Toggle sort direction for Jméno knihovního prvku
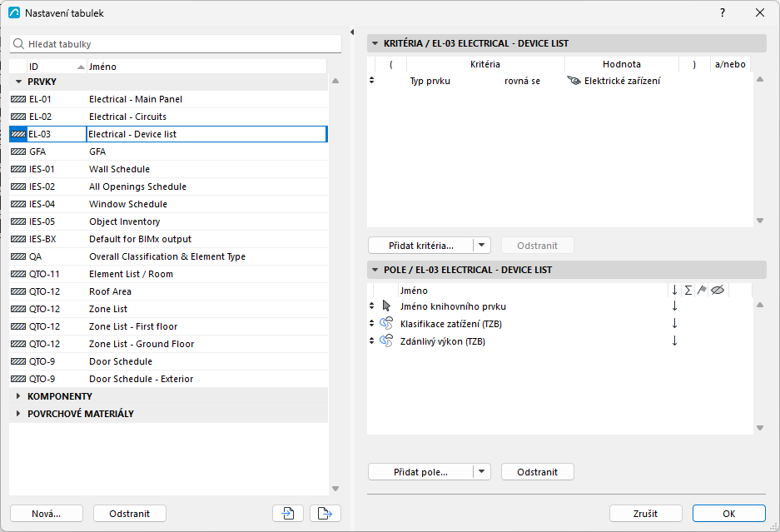Image resolution: width=780 pixels, height=532 pixels. [x=674, y=306]
